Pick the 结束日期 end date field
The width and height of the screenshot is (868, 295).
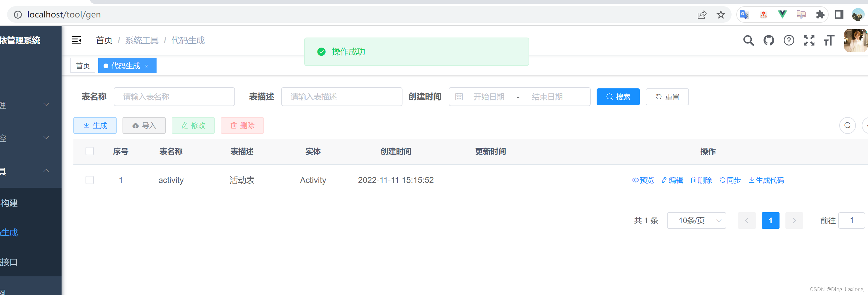coord(547,97)
